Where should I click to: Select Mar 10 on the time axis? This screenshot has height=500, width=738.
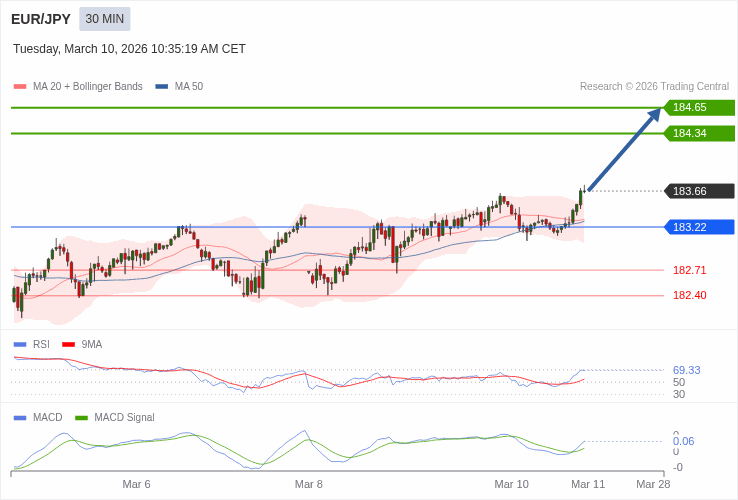point(511,484)
